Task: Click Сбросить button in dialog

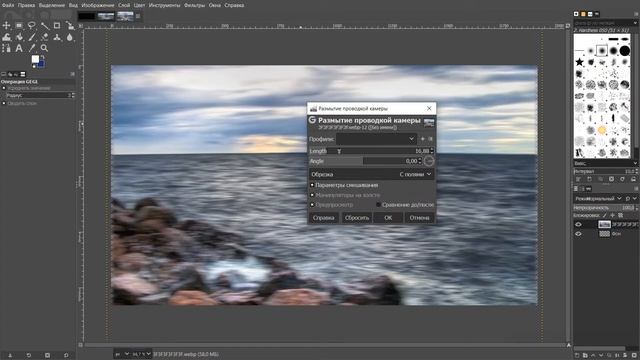Action: click(x=357, y=218)
